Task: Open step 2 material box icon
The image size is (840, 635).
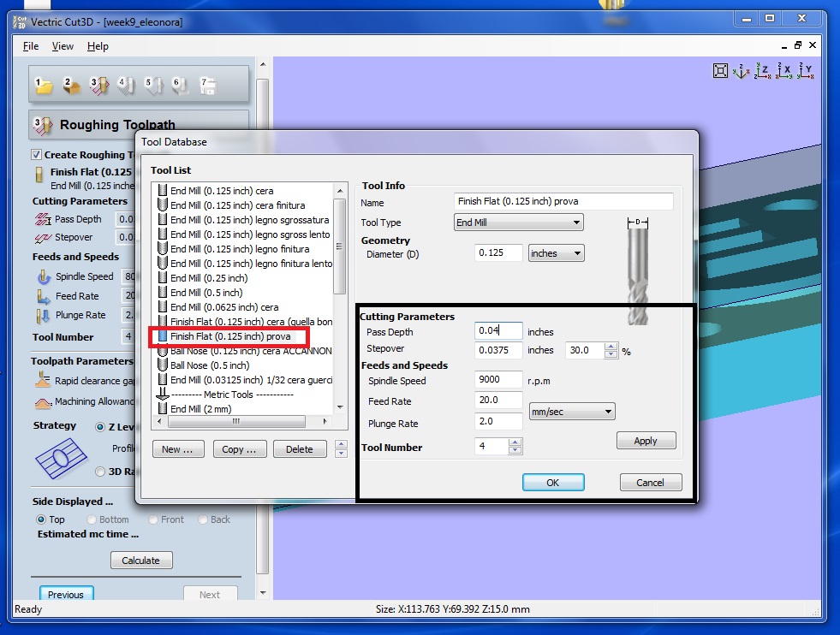Action: (x=71, y=86)
